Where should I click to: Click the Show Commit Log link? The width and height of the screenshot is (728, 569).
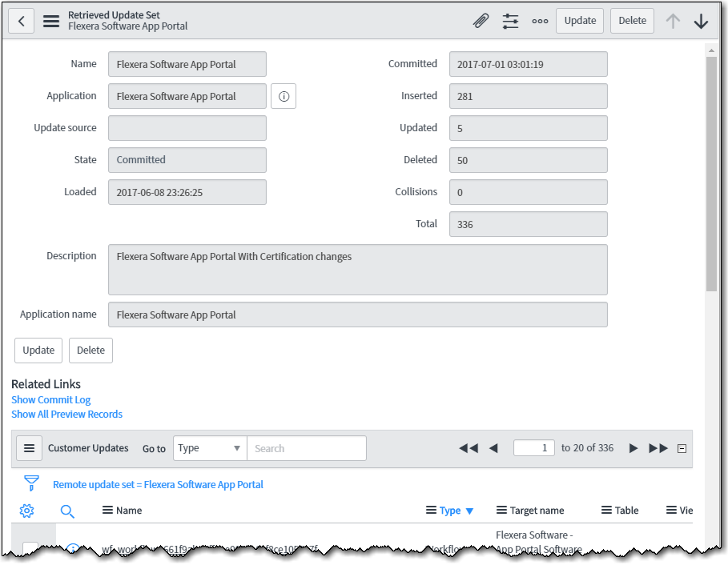tap(50, 399)
